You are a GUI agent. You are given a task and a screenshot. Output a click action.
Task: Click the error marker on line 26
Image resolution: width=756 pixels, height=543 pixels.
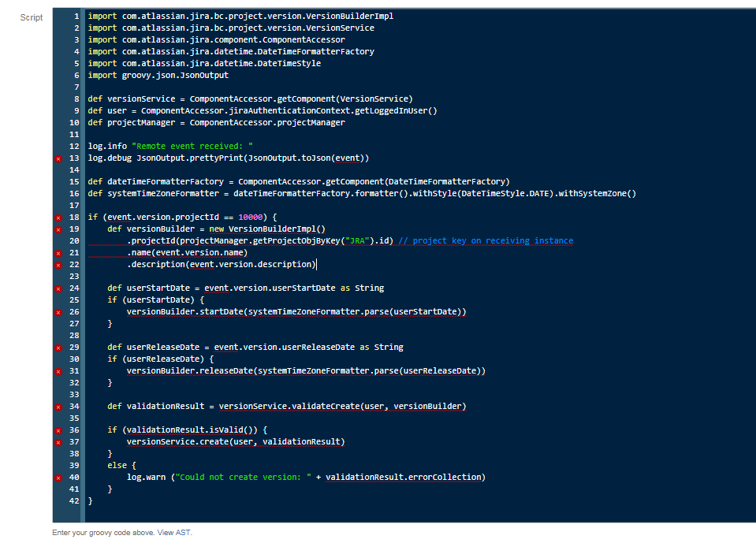(58, 312)
